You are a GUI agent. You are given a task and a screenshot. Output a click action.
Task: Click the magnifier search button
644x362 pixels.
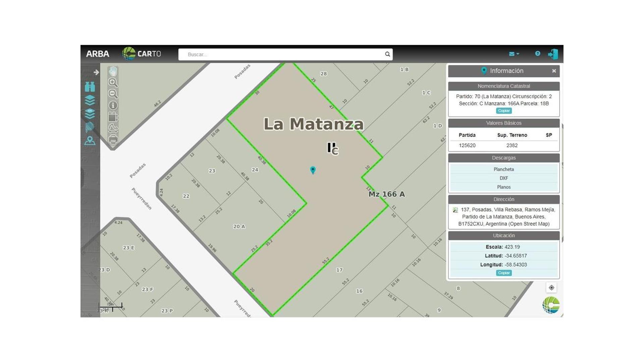coord(387,54)
